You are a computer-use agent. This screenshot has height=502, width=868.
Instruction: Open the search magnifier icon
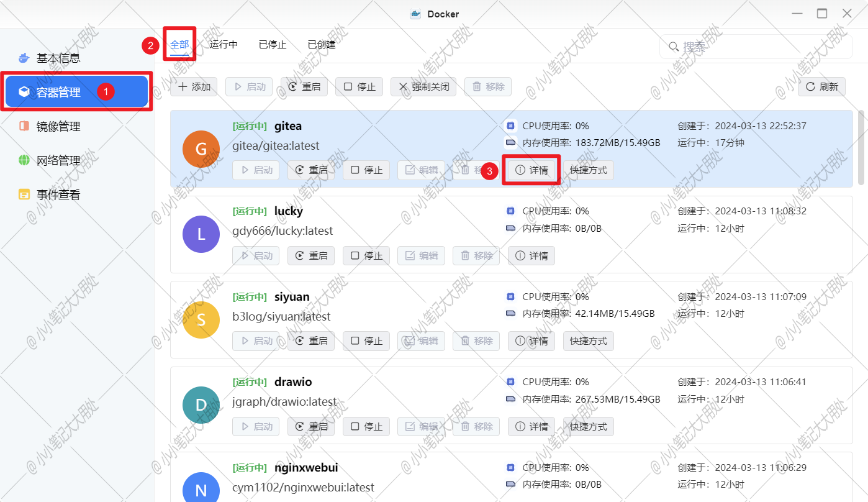[673, 46]
